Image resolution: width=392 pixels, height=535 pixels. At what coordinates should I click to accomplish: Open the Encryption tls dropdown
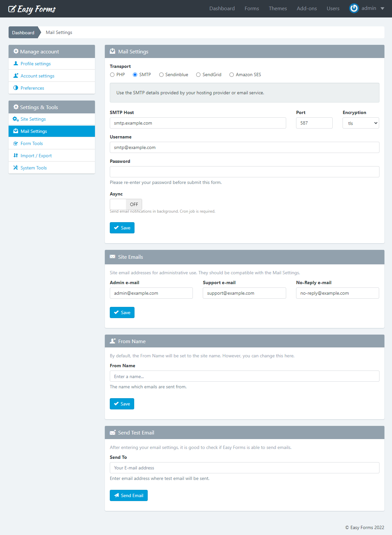(x=361, y=123)
